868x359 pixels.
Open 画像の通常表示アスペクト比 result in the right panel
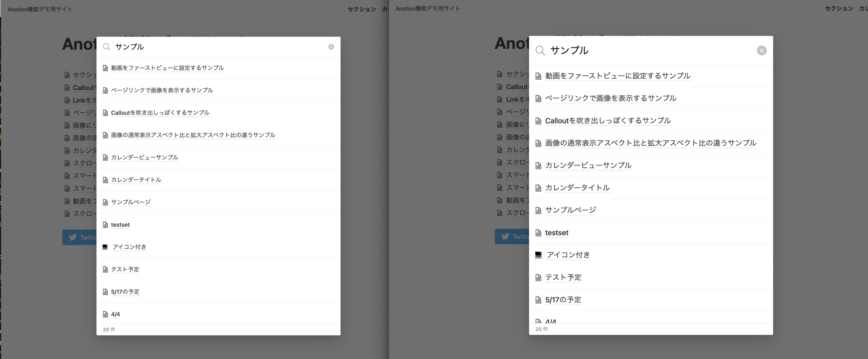[x=651, y=143]
